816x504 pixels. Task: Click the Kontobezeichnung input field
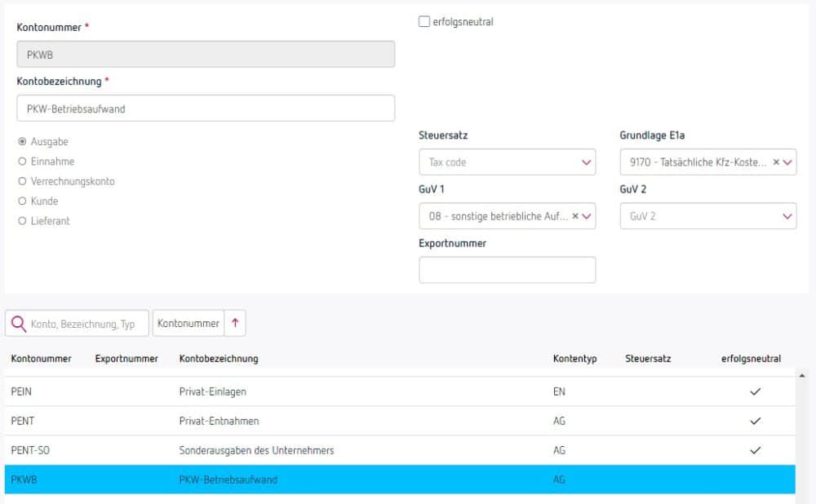coord(206,108)
